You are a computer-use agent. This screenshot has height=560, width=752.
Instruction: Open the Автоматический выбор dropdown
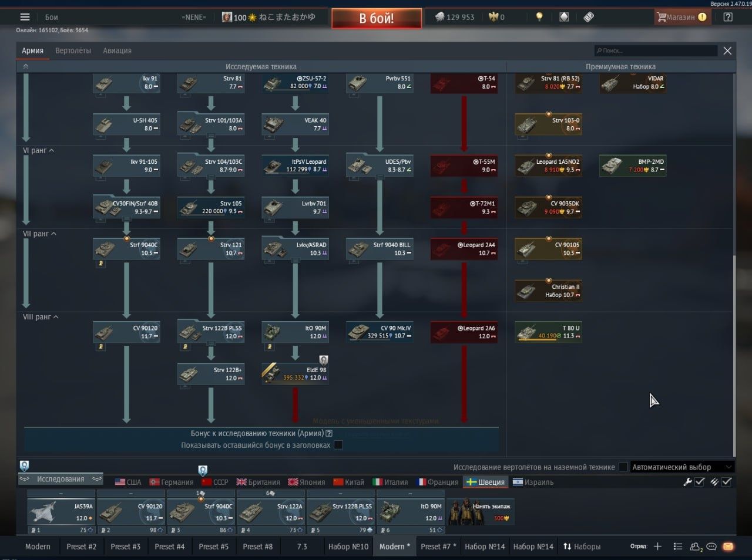pos(682,467)
